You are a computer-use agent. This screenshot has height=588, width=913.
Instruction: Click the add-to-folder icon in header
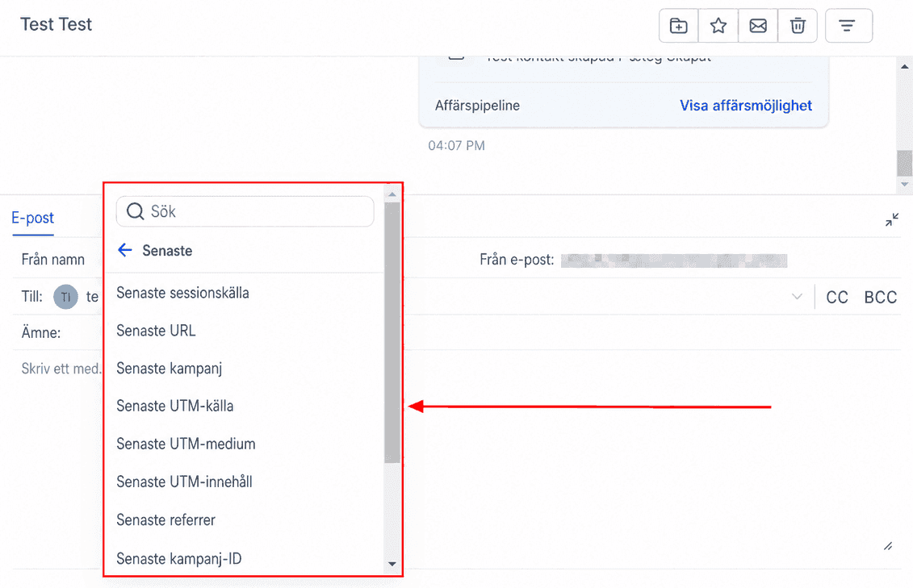point(678,26)
